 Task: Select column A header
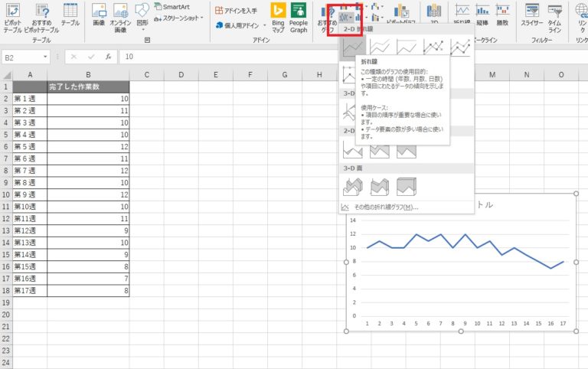(30, 74)
